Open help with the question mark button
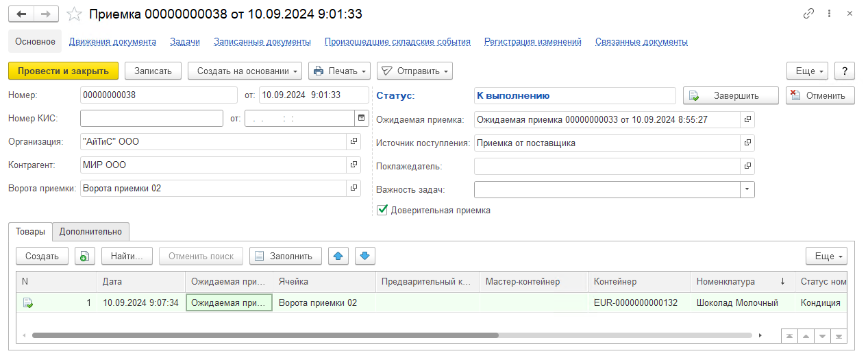Viewport: 868px width, 358px height. pyautogui.click(x=845, y=71)
